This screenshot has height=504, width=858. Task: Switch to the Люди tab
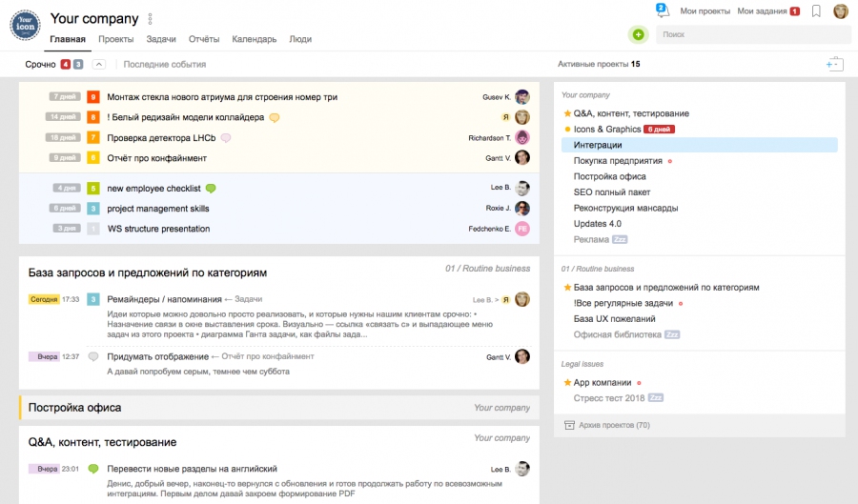300,39
